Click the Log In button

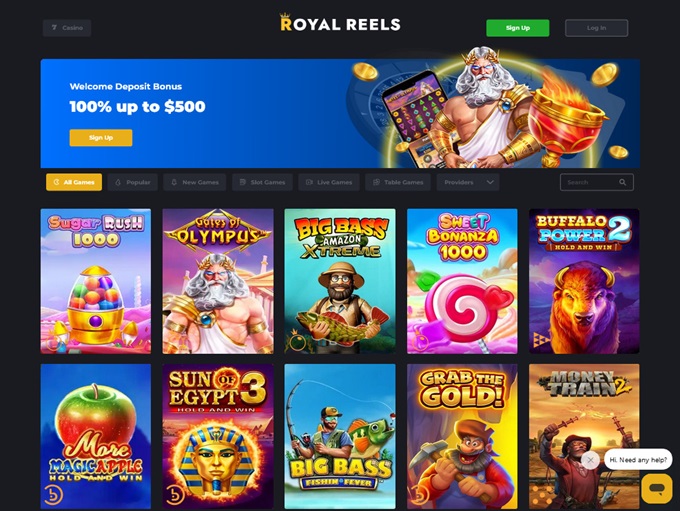tap(596, 28)
